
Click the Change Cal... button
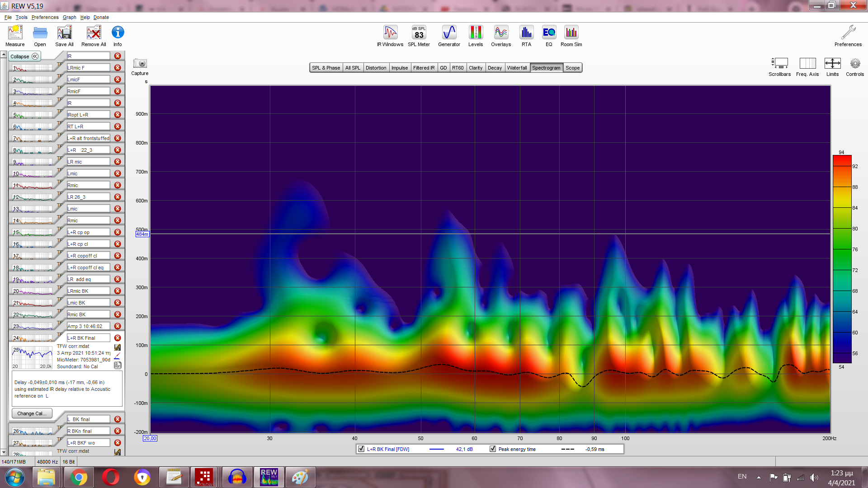(x=32, y=413)
